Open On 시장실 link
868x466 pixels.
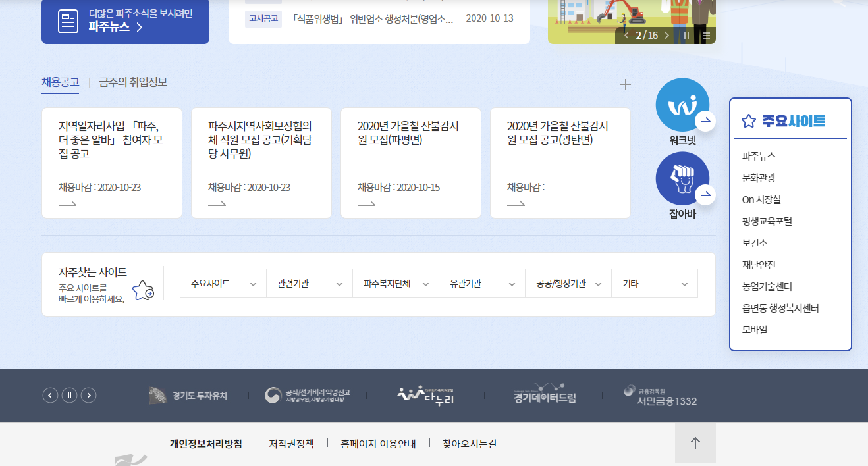[x=761, y=199]
